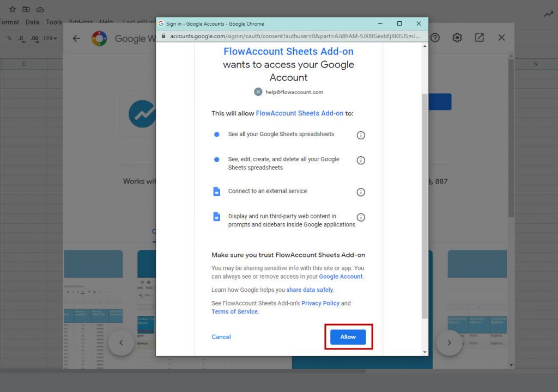Screen dimensions: 558x392
Task: Click the Marketplace back arrow
Action: pos(76,38)
